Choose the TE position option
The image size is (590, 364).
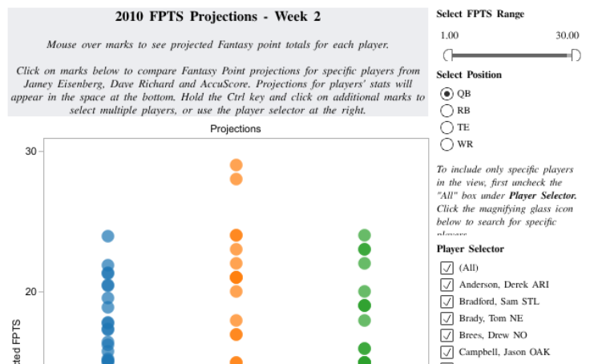[x=447, y=127]
